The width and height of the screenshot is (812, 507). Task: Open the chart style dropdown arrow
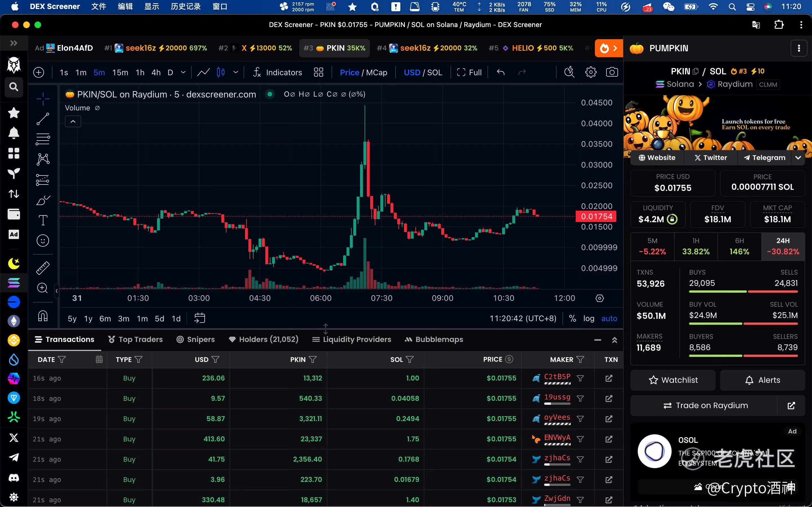[x=235, y=72]
